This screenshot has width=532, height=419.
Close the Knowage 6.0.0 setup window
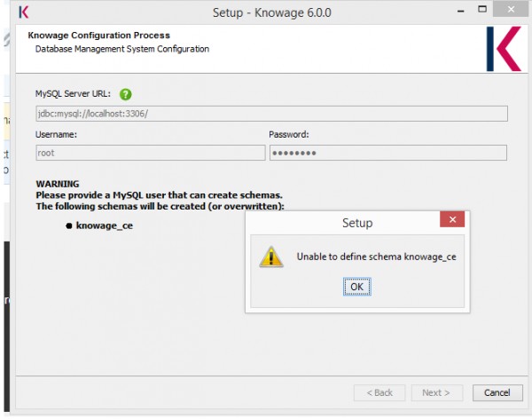[511, 9]
